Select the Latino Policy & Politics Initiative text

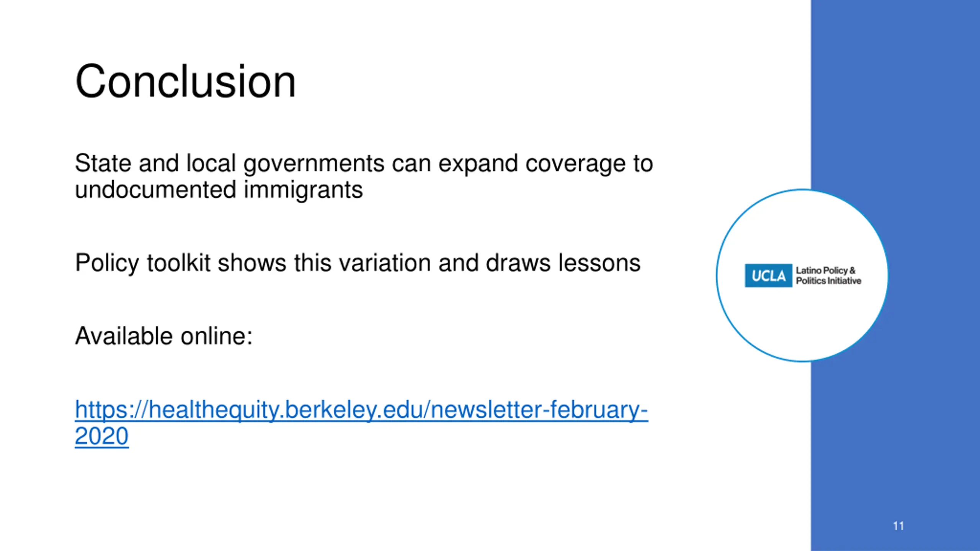coord(828,275)
